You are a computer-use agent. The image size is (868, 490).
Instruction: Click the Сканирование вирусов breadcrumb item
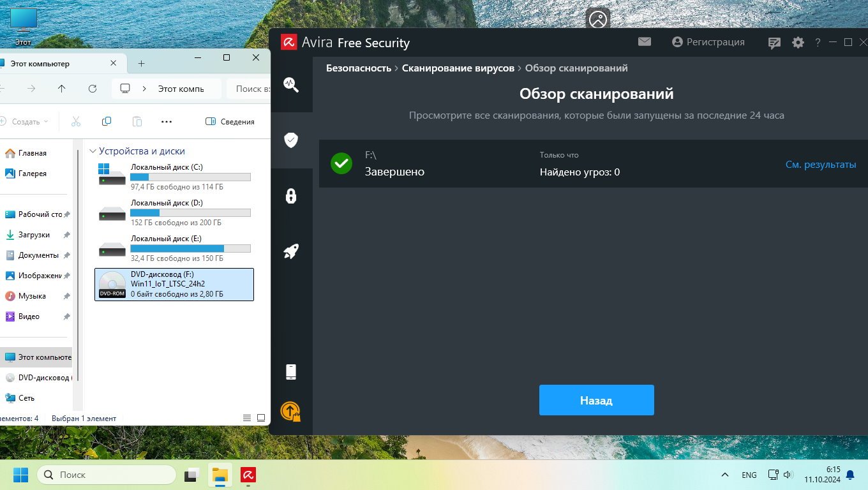click(458, 68)
